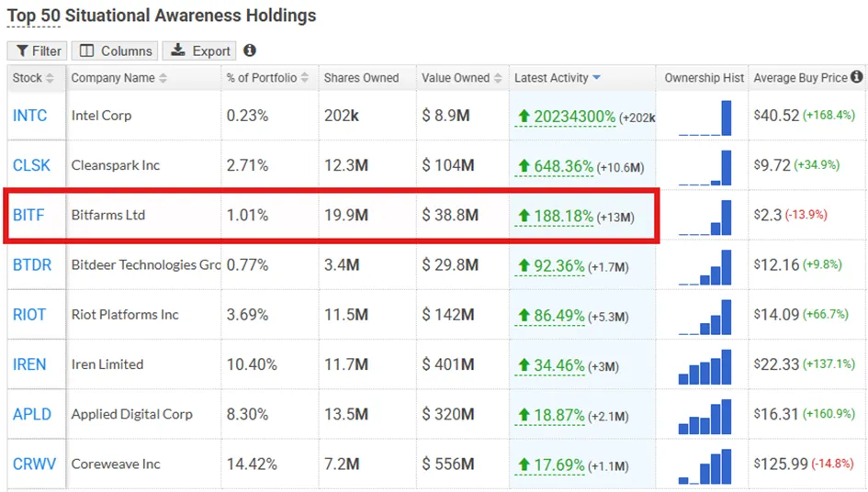Click the $125.99 average buy price
868x492 pixels.
pos(781,464)
